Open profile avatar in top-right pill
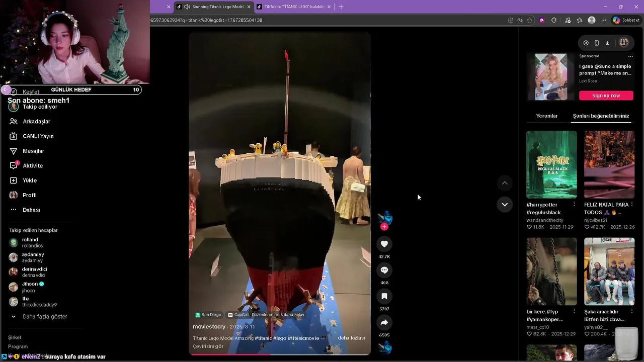Image resolution: width=644 pixels, height=362 pixels. coord(624,43)
